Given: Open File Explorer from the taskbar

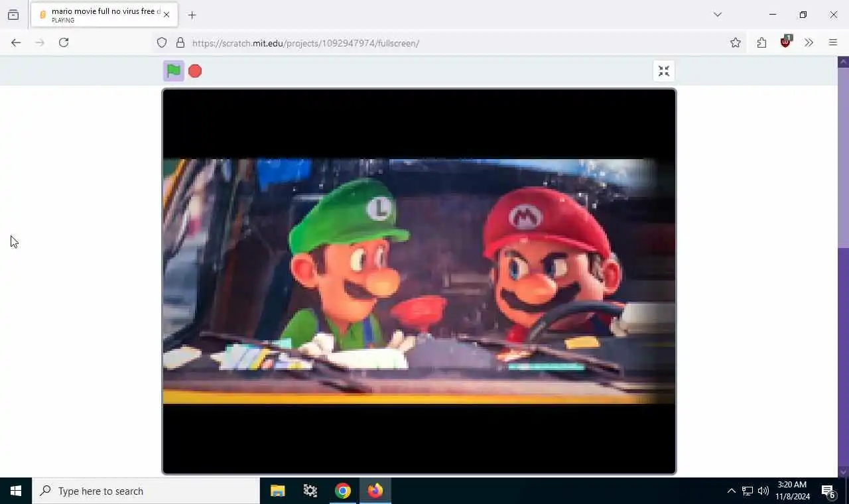Looking at the screenshot, I should pyautogui.click(x=277, y=491).
